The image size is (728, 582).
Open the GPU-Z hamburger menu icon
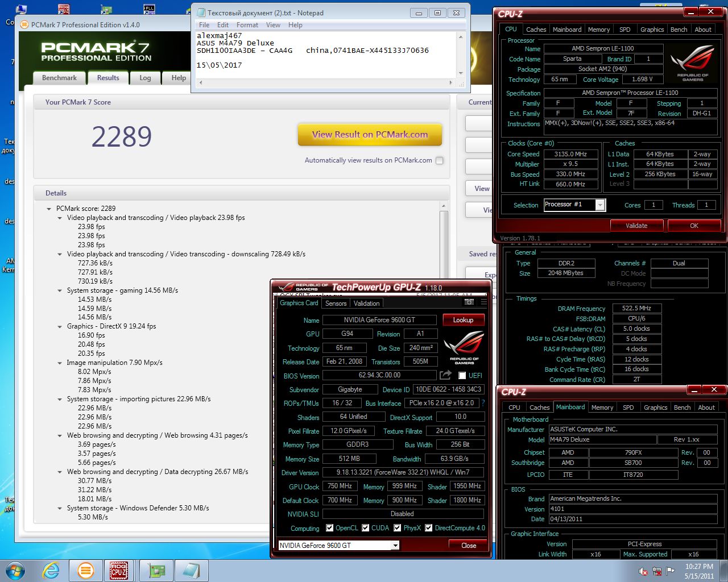tap(483, 302)
